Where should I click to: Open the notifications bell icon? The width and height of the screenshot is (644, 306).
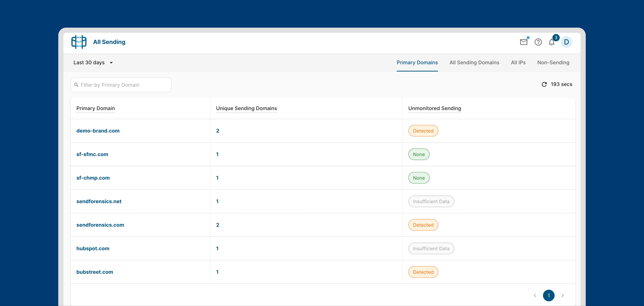[551, 42]
